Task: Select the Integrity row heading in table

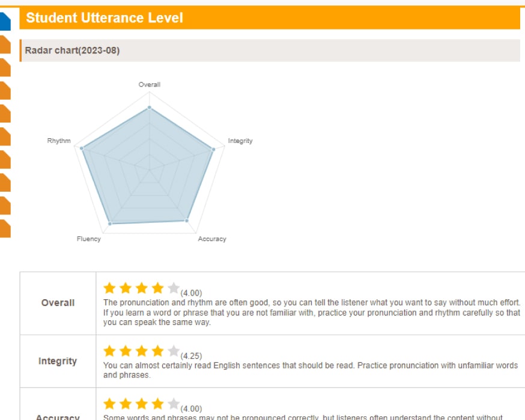Action: point(58,361)
